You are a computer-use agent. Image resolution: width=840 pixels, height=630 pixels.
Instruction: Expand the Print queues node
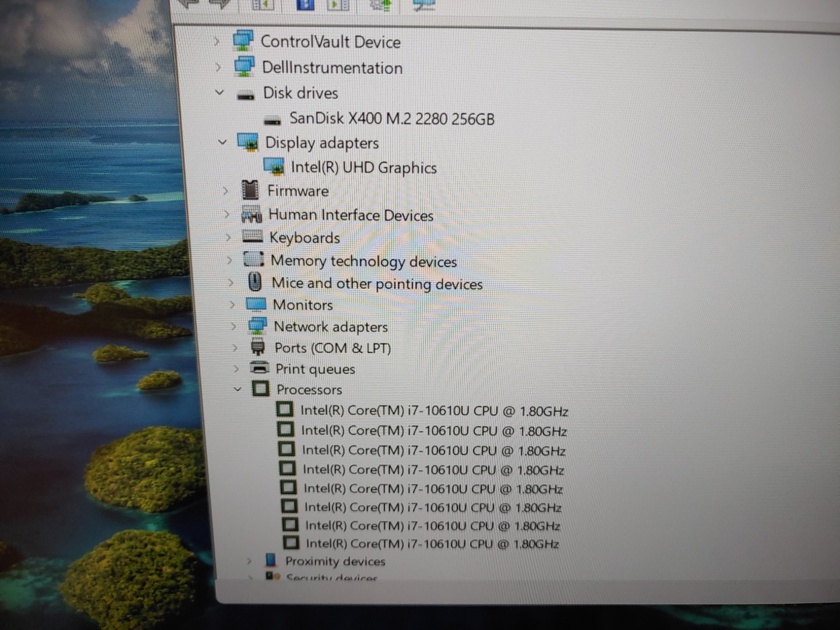point(236,369)
